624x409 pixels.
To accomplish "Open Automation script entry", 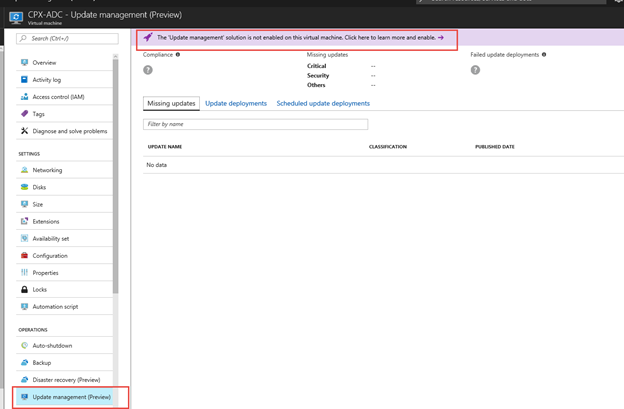I will 66,306.
